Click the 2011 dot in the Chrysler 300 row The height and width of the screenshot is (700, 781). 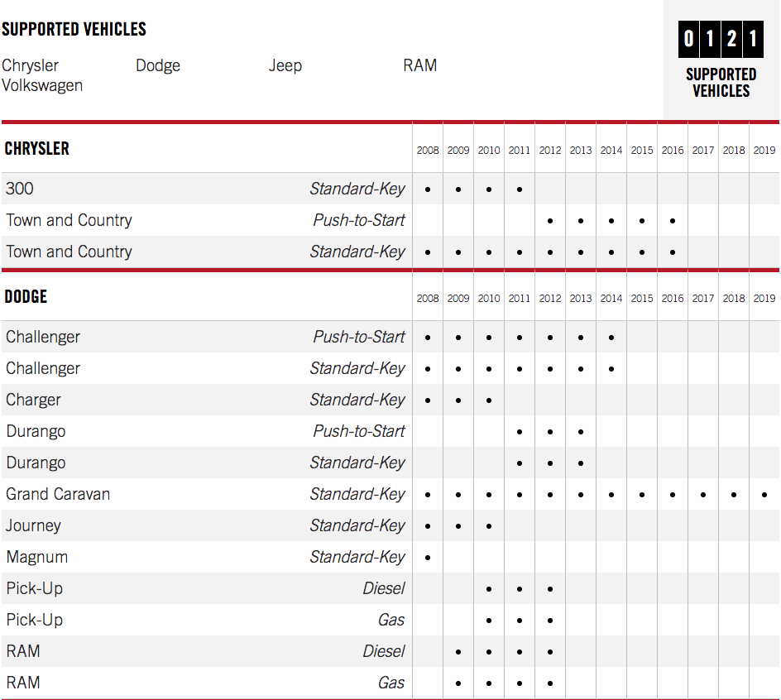(520, 189)
